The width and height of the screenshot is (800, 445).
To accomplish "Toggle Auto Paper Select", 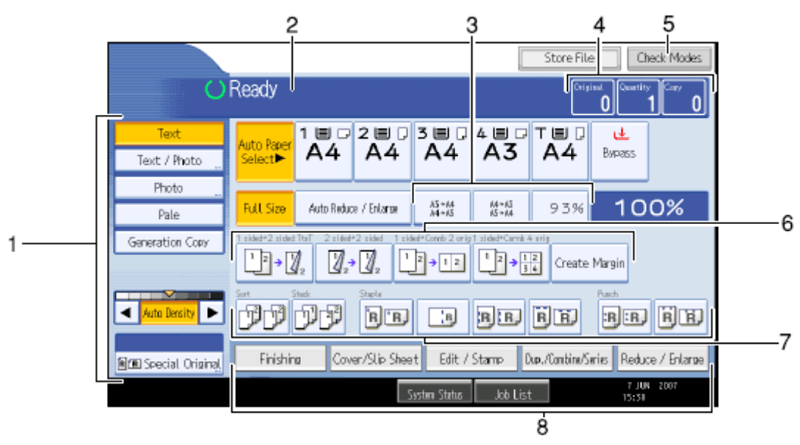I will pos(264,152).
